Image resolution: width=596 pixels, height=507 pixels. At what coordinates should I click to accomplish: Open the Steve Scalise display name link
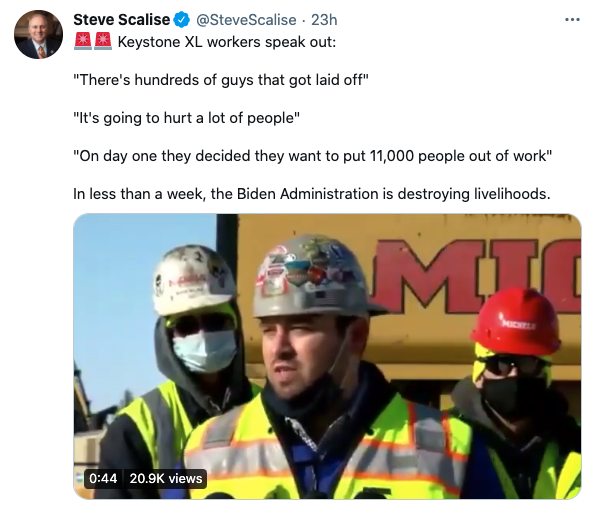click(122, 20)
